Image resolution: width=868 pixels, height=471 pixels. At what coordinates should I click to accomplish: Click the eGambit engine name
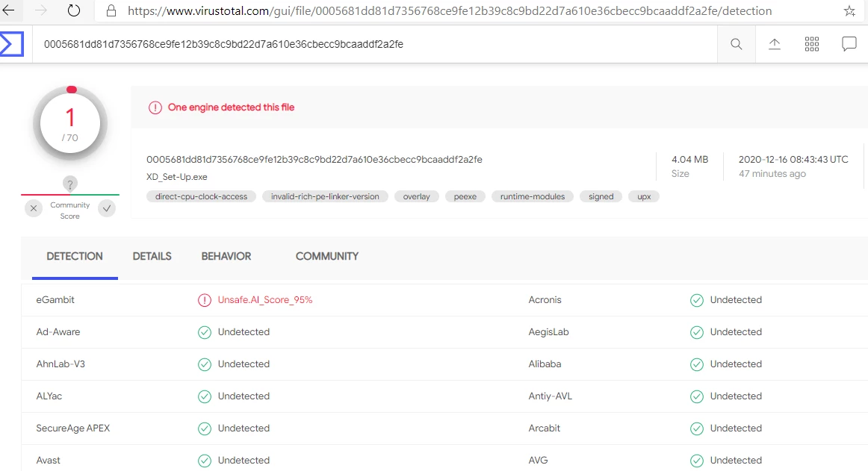pyautogui.click(x=55, y=300)
